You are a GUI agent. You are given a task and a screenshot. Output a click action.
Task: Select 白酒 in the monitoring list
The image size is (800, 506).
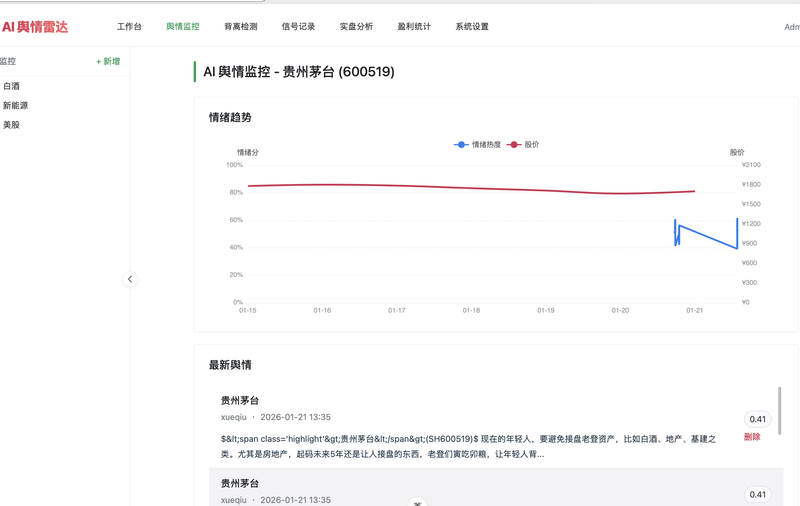[x=12, y=86]
